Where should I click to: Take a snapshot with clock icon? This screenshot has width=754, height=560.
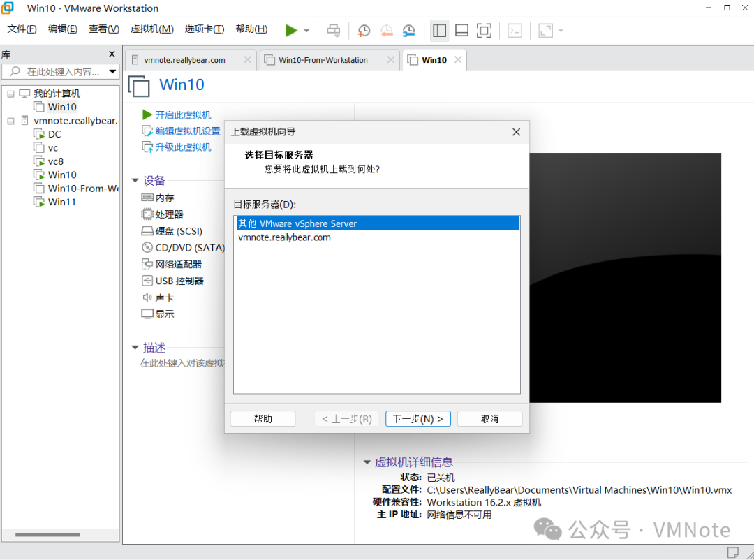coord(364,30)
